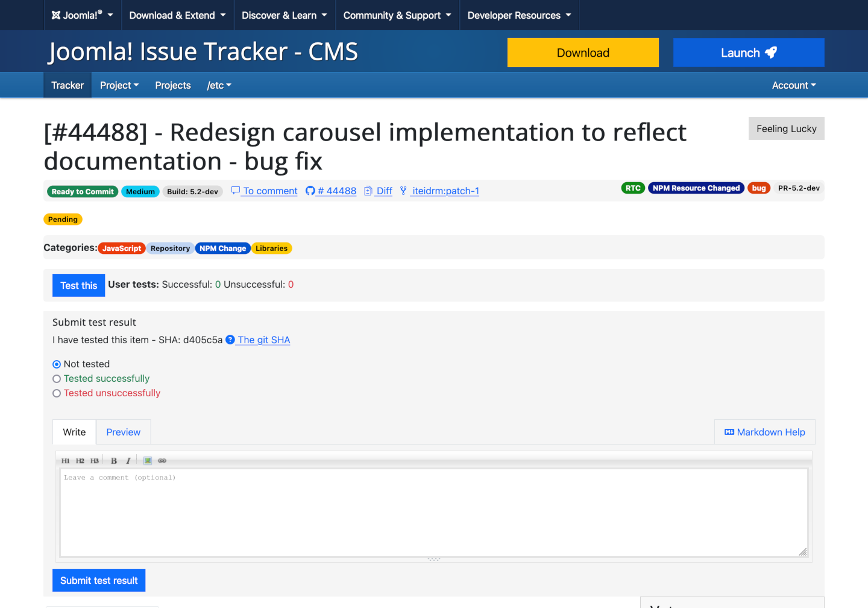Insert a link using the chain icon

coord(162,460)
